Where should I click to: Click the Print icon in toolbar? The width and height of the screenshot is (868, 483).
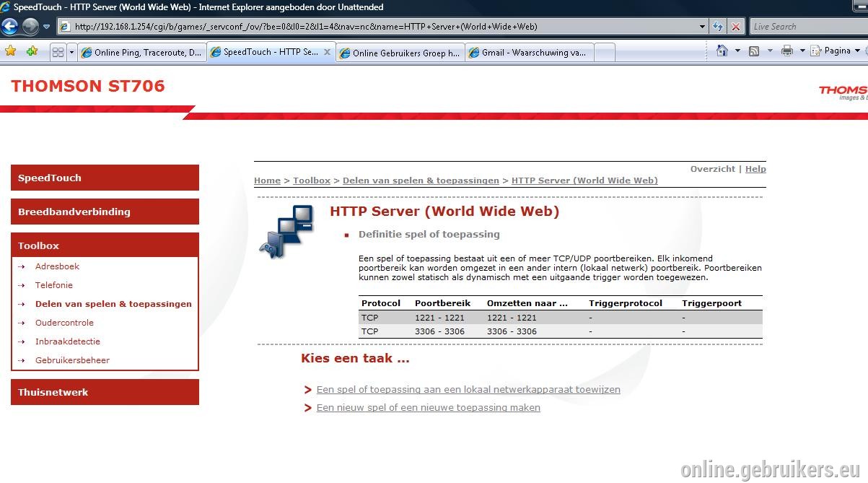coord(787,51)
